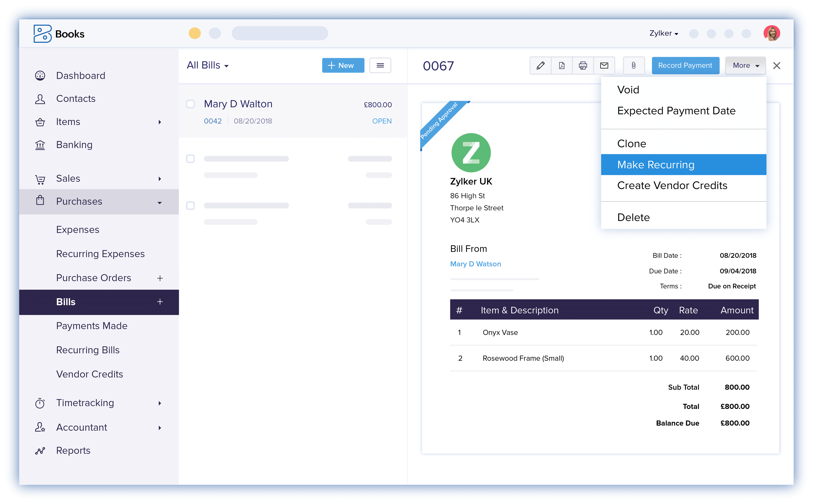The width and height of the screenshot is (813, 504).
Task: Click the print icon for bill 0067
Action: (582, 65)
